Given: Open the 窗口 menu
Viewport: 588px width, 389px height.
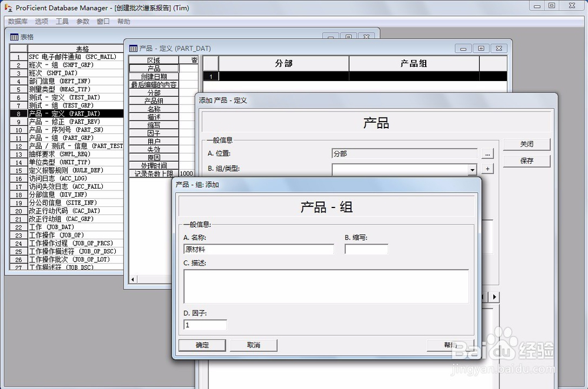Looking at the screenshot, I should [x=103, y=21].
